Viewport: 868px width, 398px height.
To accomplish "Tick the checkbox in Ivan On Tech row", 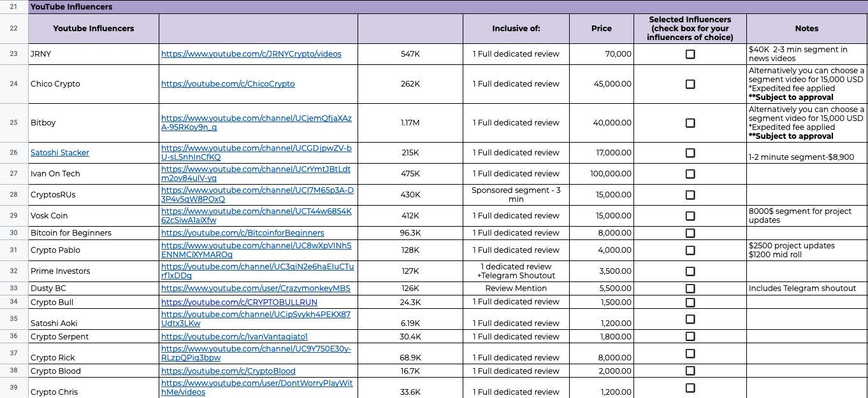I will click(690, 174).
